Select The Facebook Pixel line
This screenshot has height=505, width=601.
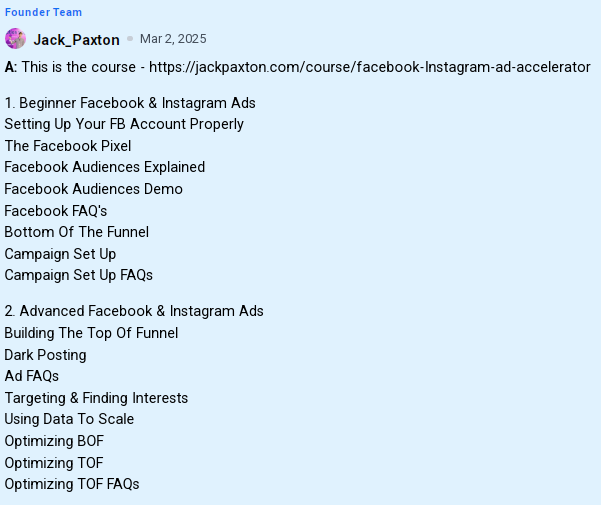point(68,146)
